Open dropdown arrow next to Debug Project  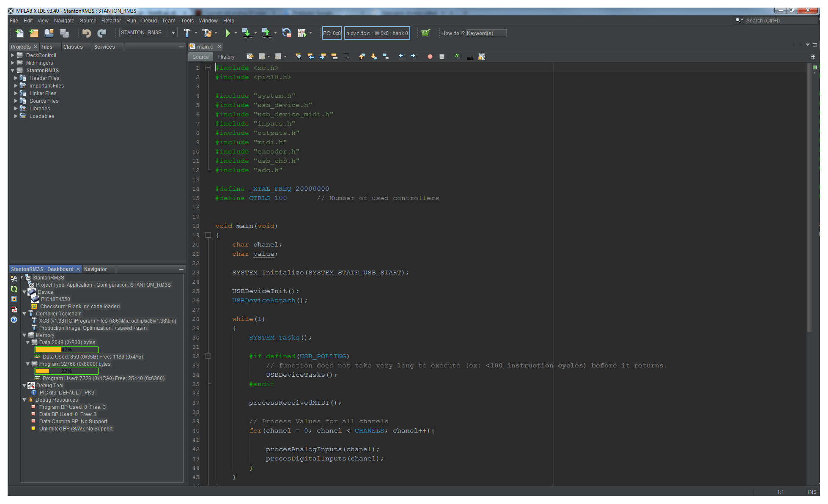tap(310, 33)
